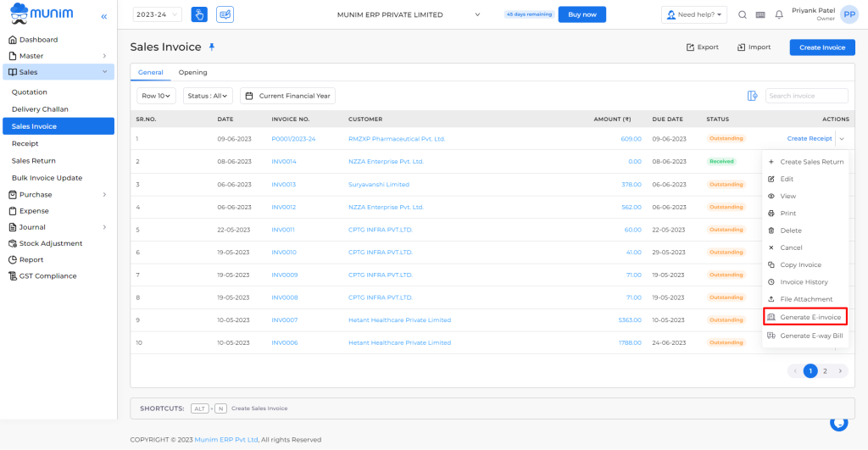Open the notifications bell

click(779, 15)
